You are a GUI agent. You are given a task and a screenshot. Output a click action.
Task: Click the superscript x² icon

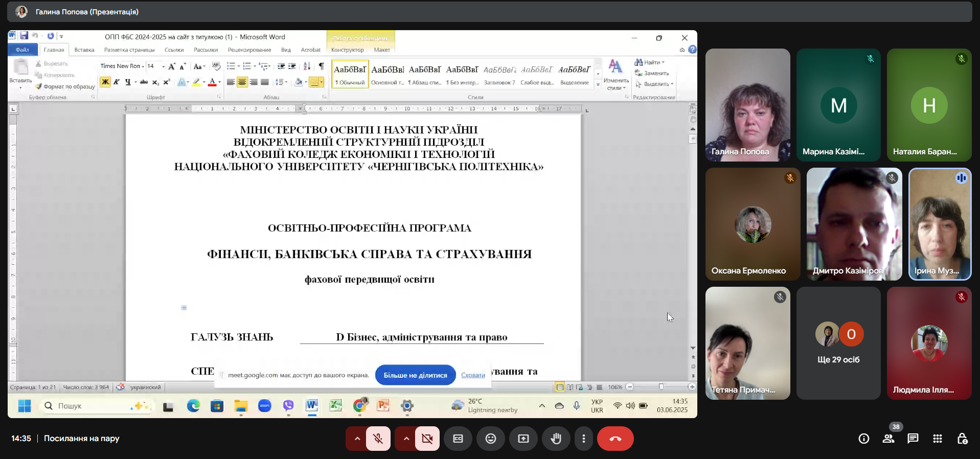tap(167, 82)
